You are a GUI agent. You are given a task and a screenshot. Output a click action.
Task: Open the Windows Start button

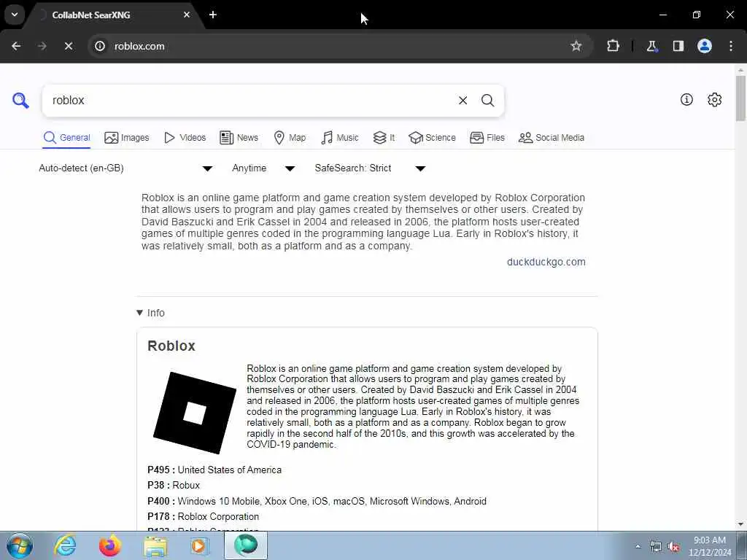coord(19,545)
